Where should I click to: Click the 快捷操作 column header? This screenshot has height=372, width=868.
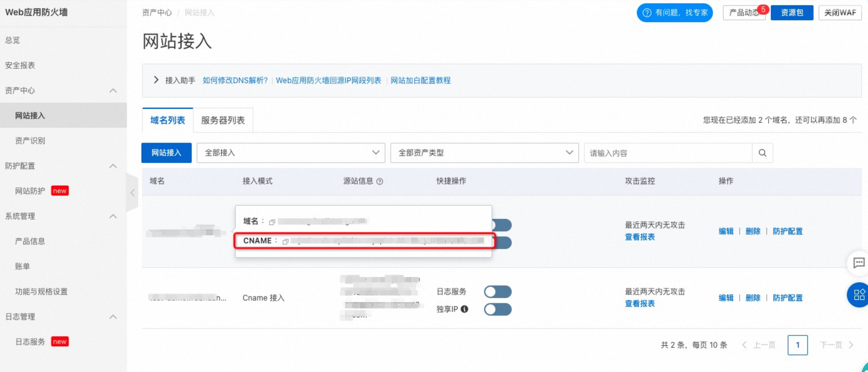coord(451,181)
